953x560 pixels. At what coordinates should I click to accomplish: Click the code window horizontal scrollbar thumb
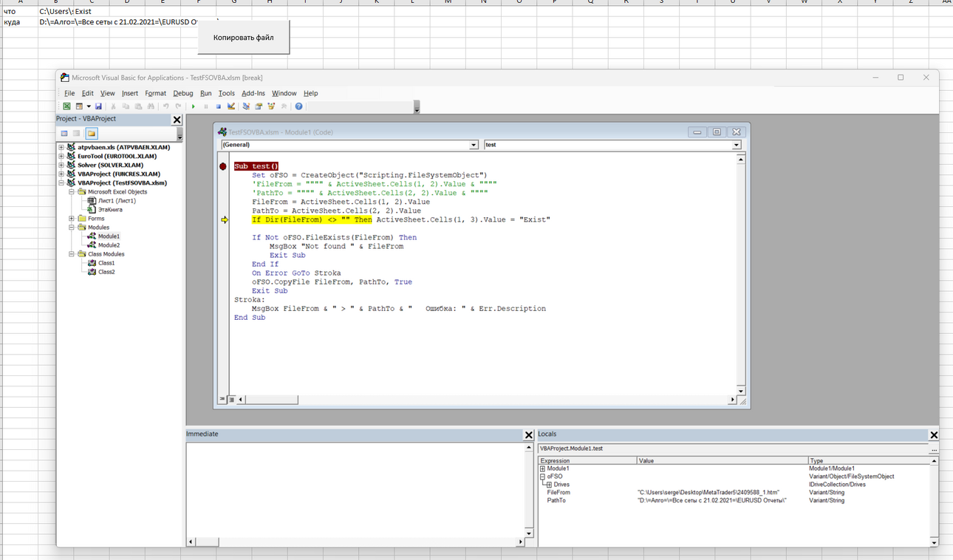[272, 400]
